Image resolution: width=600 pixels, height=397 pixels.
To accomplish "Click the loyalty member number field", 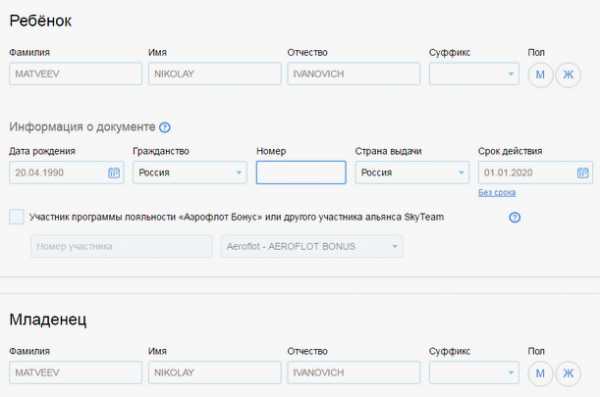I will (121, 246).
